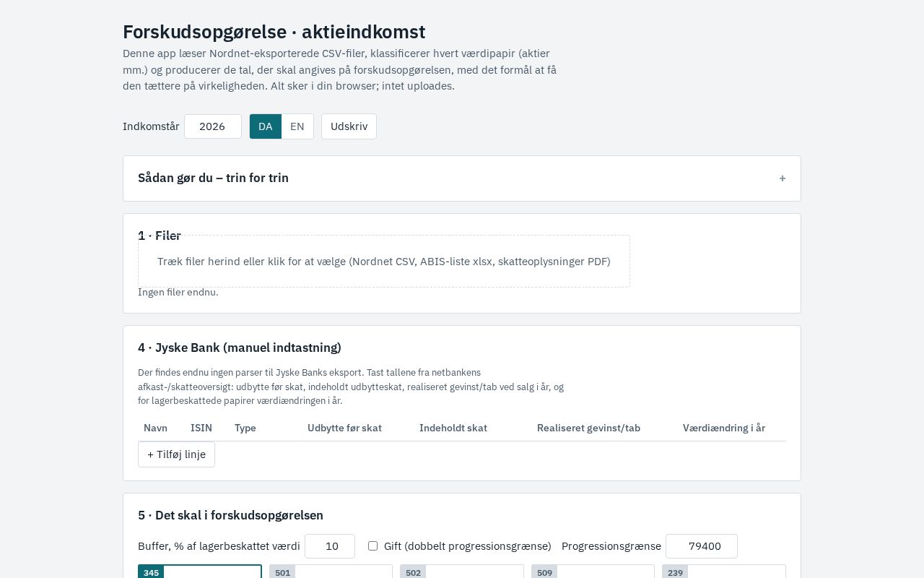Click the 'Værdiændring i år' column header
The image size is (924, 578).
click(724, 428)
